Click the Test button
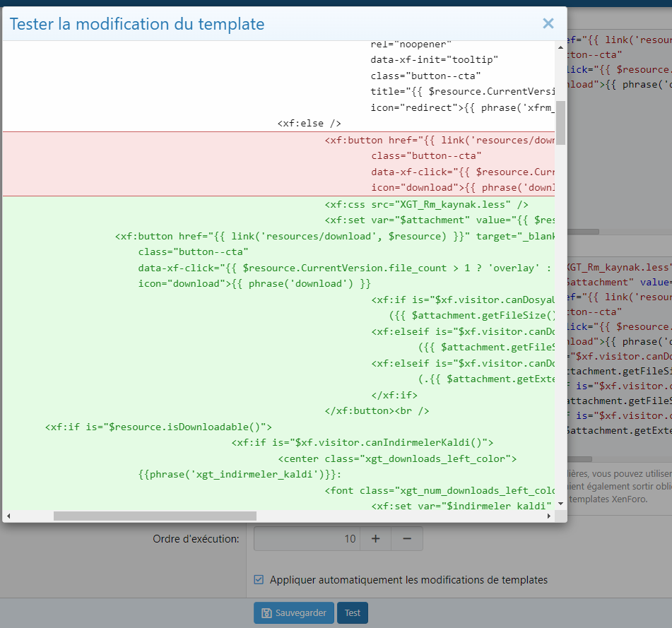The image size is (672, 628). [353, 613]
